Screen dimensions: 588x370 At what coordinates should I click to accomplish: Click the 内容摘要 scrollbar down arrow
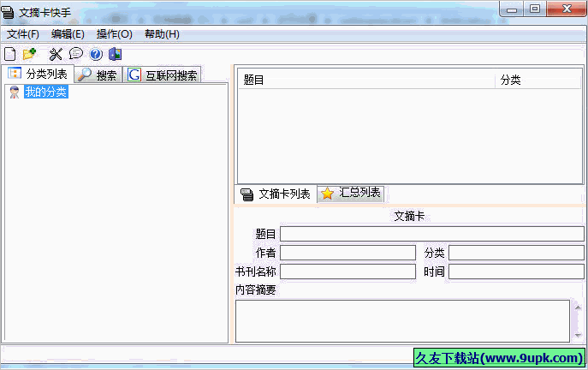point(578,335)
